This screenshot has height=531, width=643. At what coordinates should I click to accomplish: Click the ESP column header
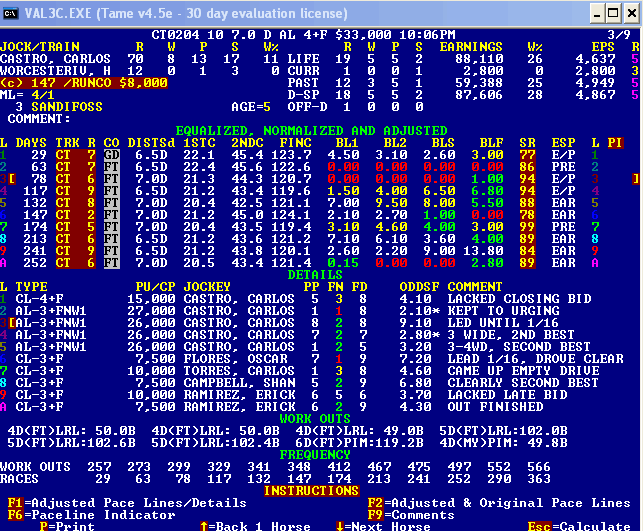tap(563, 143)
